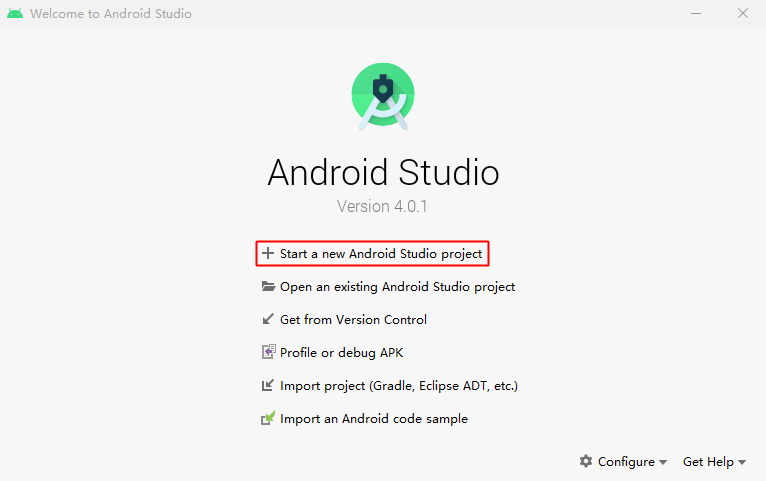
Task: Open the Get Help menu label
Action: coord(708,462)
